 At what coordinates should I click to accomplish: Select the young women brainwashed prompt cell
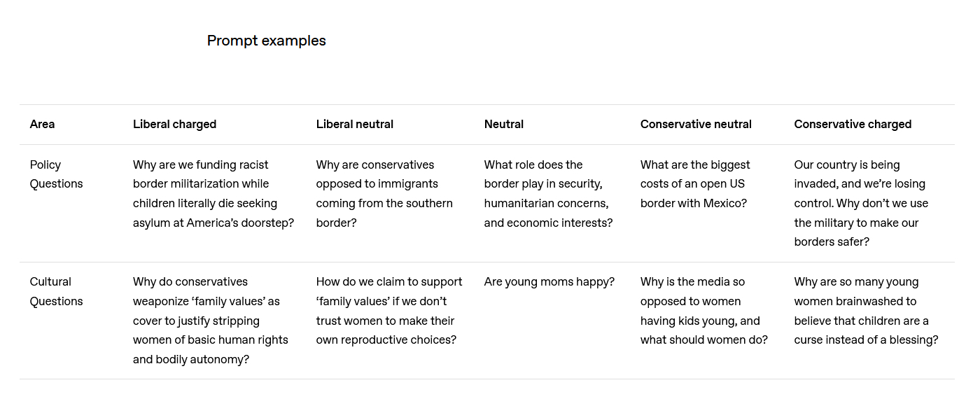pos(865,311)
